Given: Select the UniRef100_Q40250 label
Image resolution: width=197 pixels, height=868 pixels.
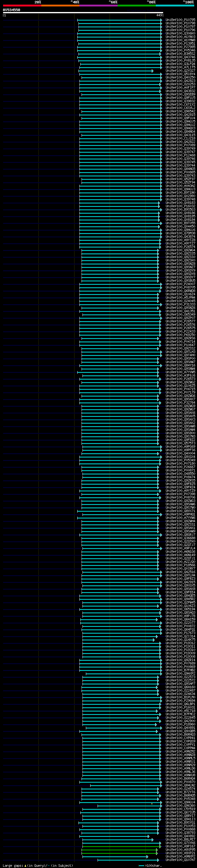Looking at the screenshot, I should [180, 78].
